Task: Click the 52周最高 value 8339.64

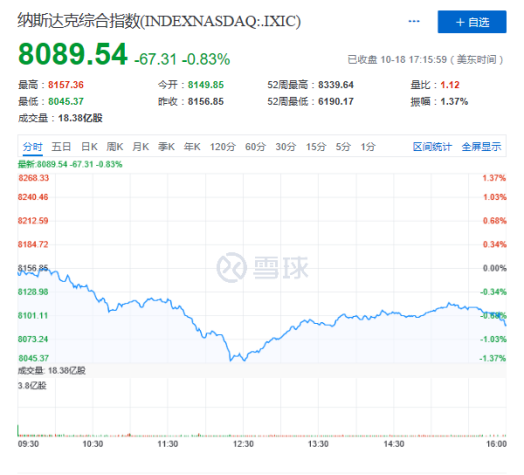Action: tap(336, 85)
